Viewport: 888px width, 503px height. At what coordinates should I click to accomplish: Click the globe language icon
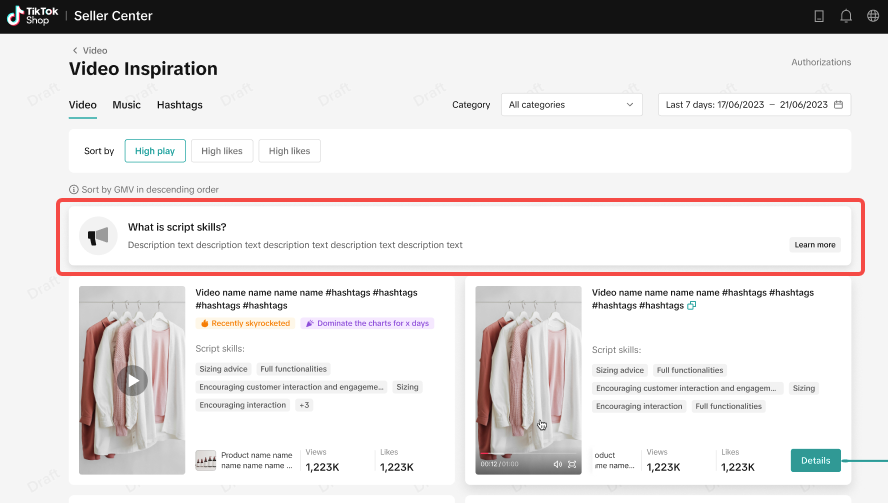point(873,16)
